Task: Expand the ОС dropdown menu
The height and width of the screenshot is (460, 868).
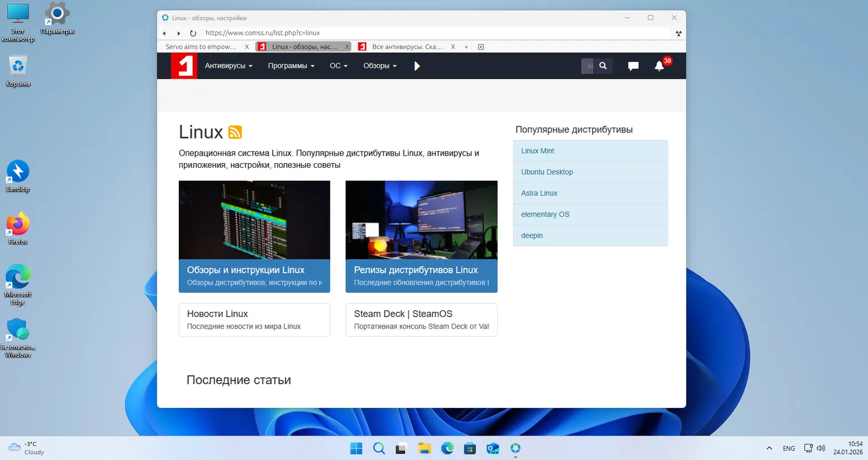Action: [x=339, y=66]
